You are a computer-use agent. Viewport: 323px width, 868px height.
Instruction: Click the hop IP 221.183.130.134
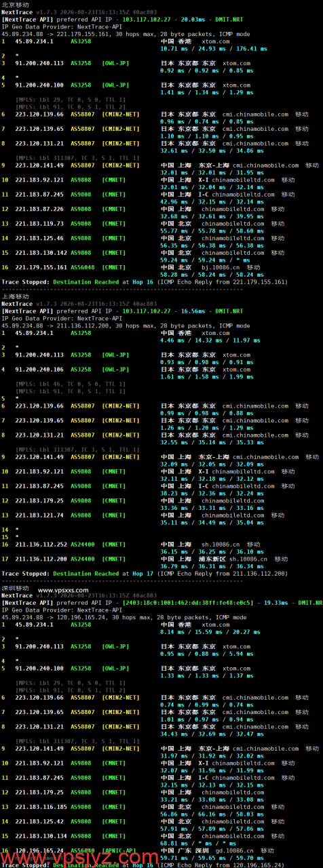[x=41, y=835]
